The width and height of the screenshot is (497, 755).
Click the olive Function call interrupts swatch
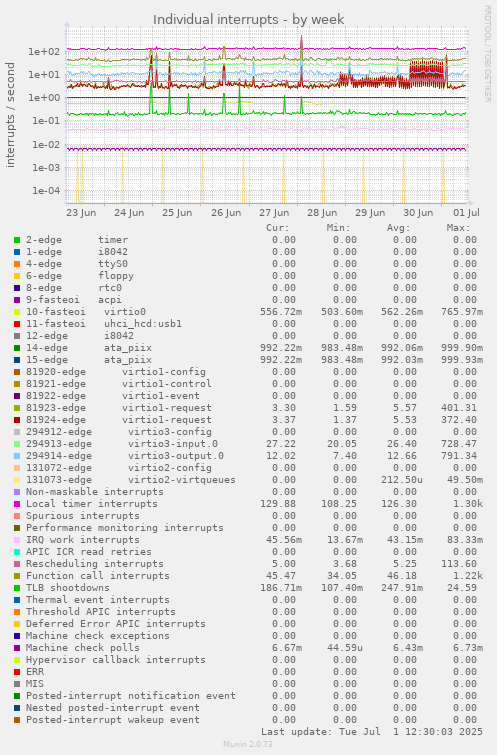point(17,576)
